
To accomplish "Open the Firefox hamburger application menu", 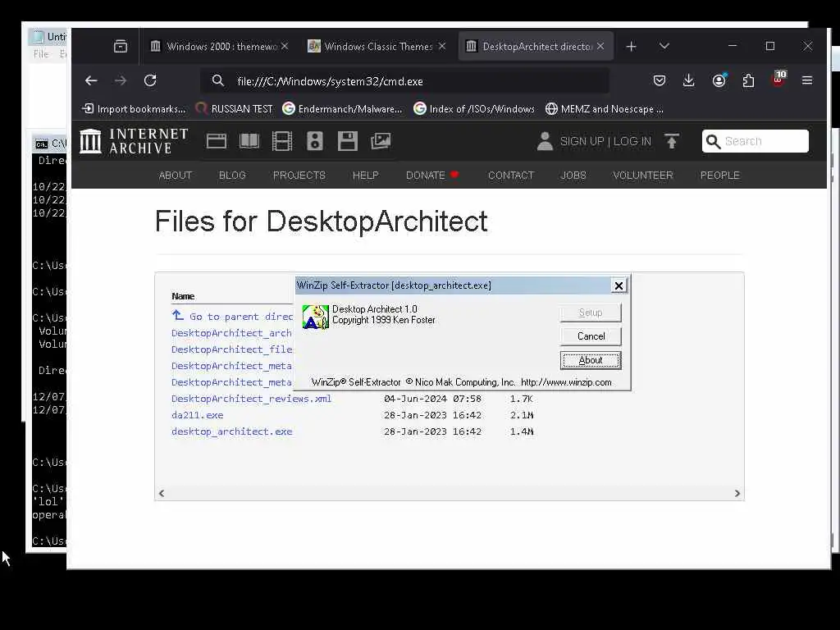I will click(x=807, y=81).
